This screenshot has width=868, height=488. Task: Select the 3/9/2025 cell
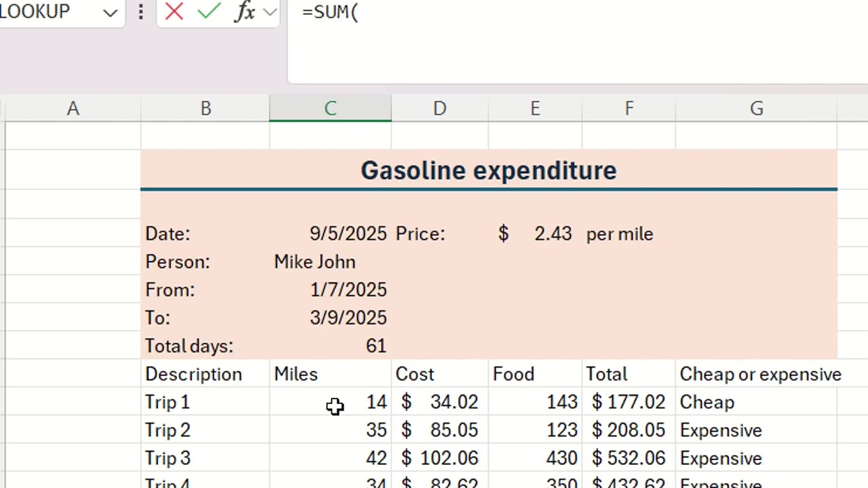click(x=330, y=318)
